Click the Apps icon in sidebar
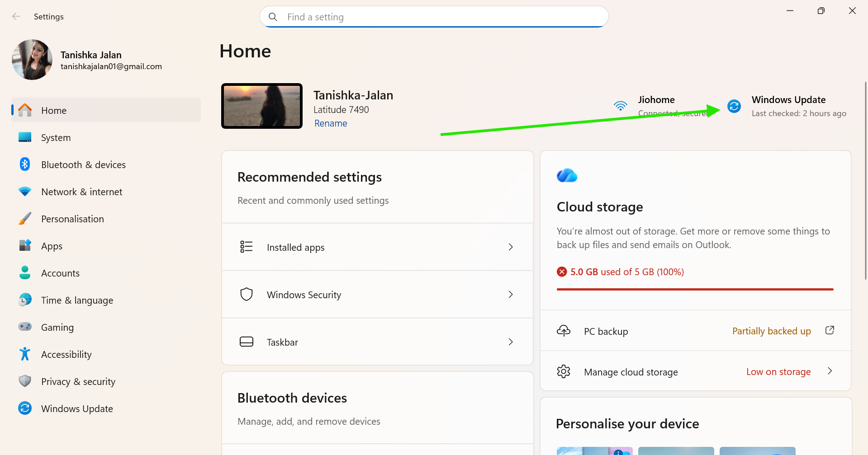The width and height of the screenshot is (868, 455). (x=25, y=245)
